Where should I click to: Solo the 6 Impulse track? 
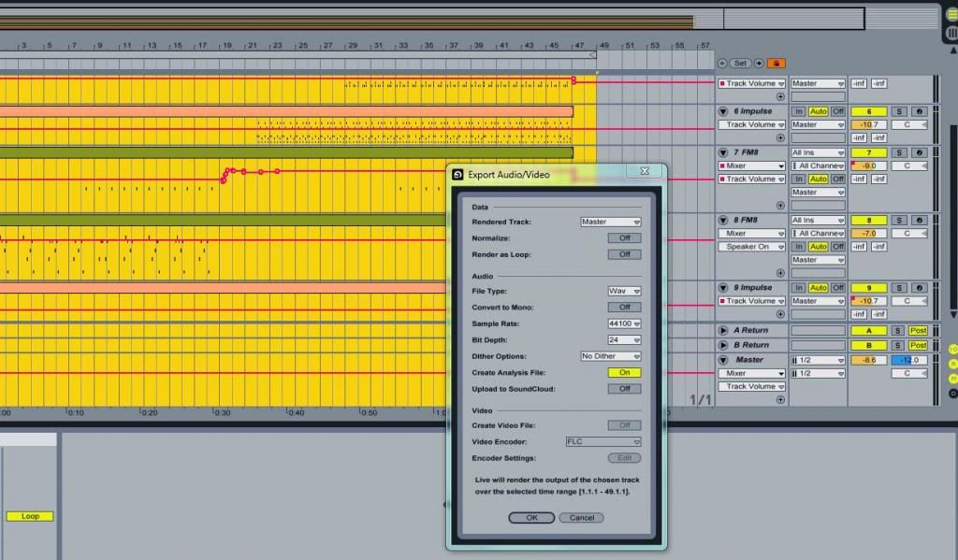pos(900,111)
